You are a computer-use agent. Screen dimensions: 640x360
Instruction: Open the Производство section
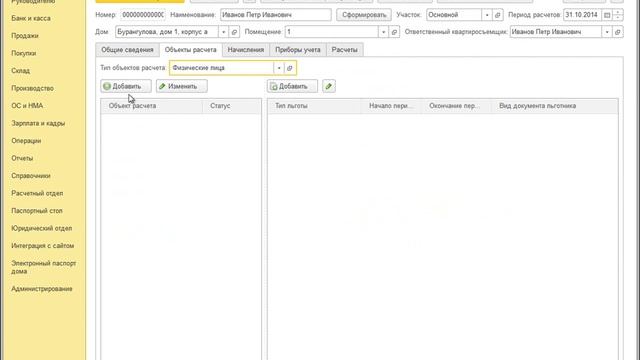[x=33, y=88]
